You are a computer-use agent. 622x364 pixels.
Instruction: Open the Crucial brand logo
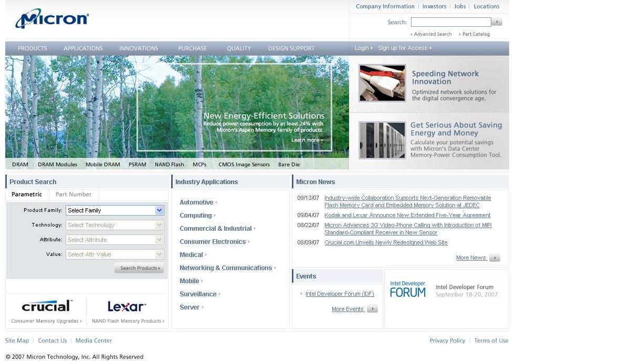(x=47, y=306)
